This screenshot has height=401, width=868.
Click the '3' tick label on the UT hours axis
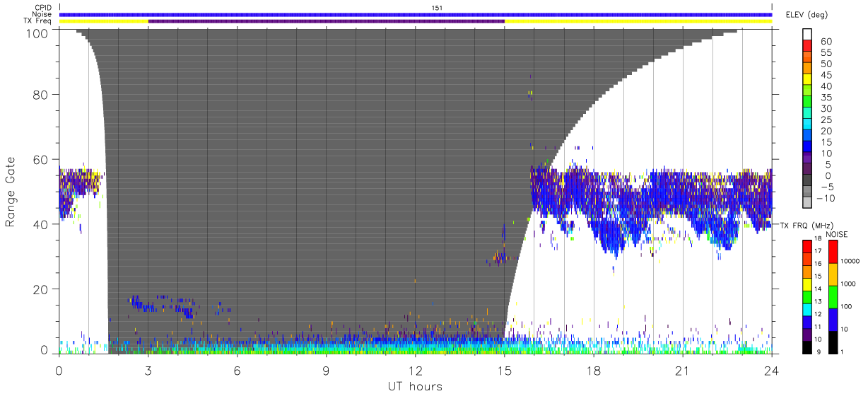[148, 371]
